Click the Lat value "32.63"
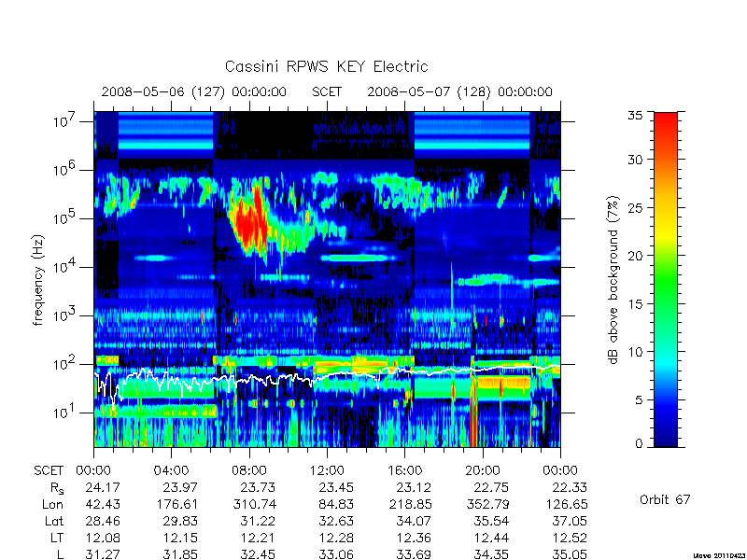Viewport: 747px width, 560px height. 336,522
